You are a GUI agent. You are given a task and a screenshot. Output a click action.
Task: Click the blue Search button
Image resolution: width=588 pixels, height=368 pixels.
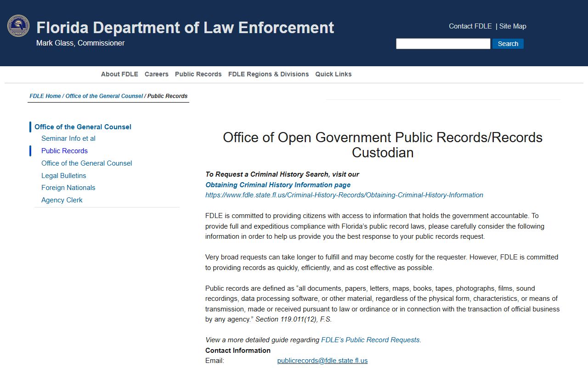click(x=508, y=44)
